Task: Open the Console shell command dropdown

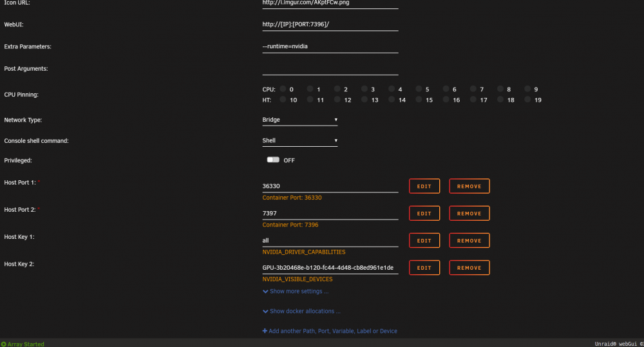Action: click(300, 140)
